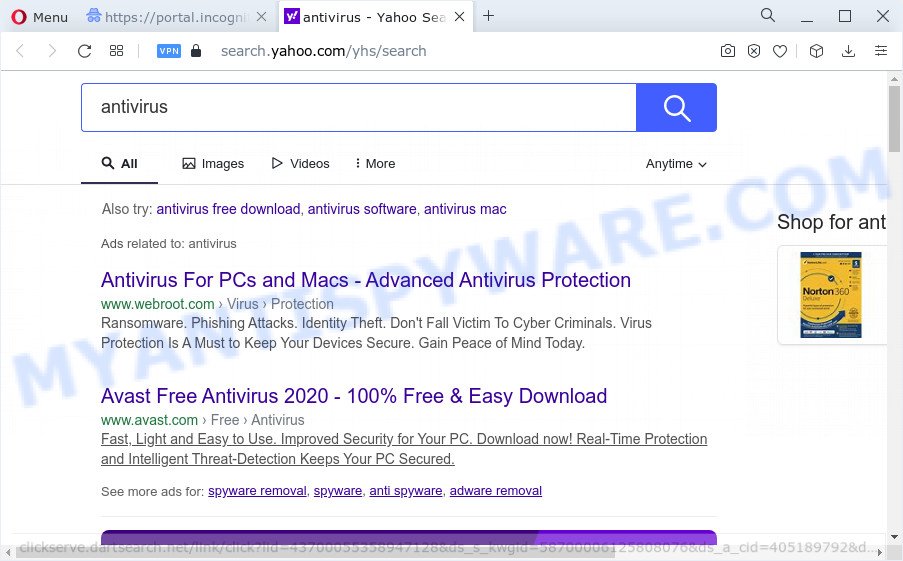
Task: Open the crypto wallet cube icon
Action: tap(816, 51)
